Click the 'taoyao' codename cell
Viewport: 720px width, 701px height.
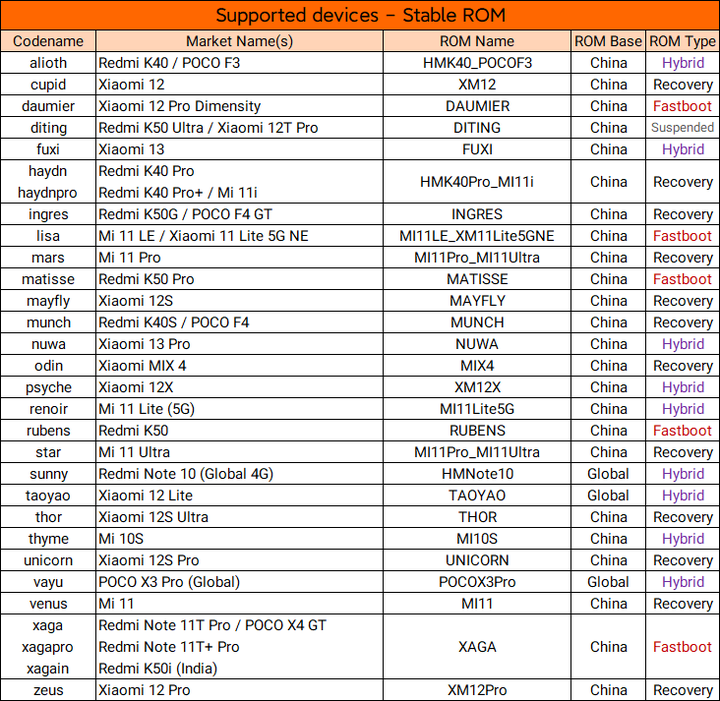pyautogui.click(x=48, y=495)
